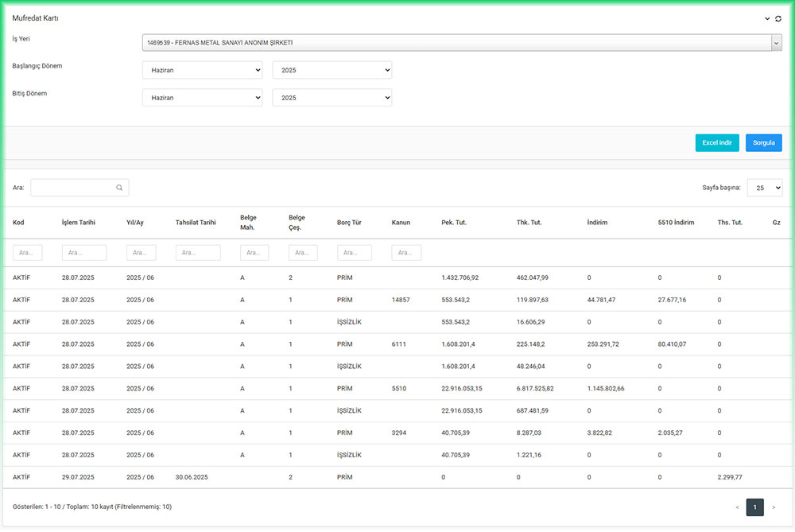Open the İş Yeri company dropdown

click(x=461, y=43)
